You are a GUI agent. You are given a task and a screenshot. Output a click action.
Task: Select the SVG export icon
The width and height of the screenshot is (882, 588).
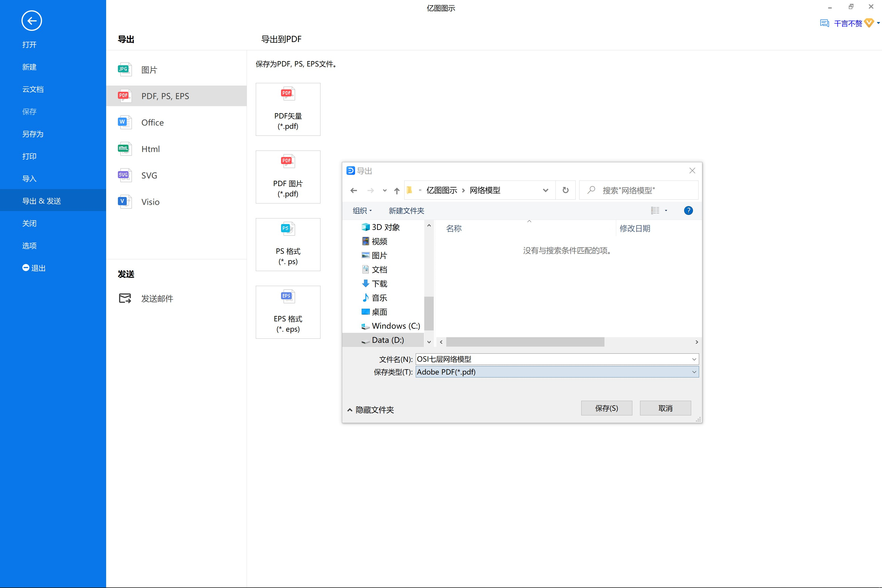[x=124, y=175]
